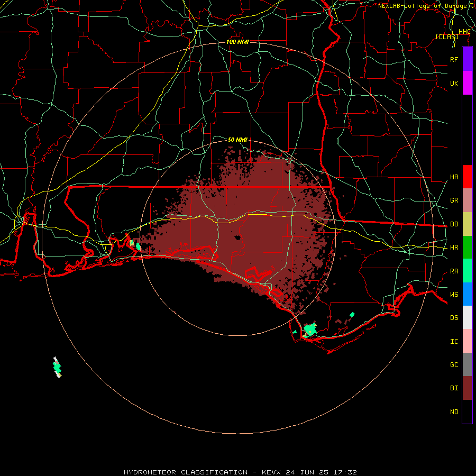Click the 'WS' legend label
Image resolution: width=476 pixels, height=476 pixels.
coord(454,294)
